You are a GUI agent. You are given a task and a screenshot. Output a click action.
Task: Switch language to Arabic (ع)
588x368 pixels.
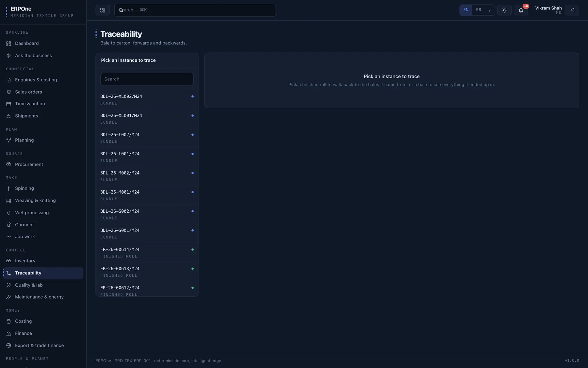click(490, 10)
